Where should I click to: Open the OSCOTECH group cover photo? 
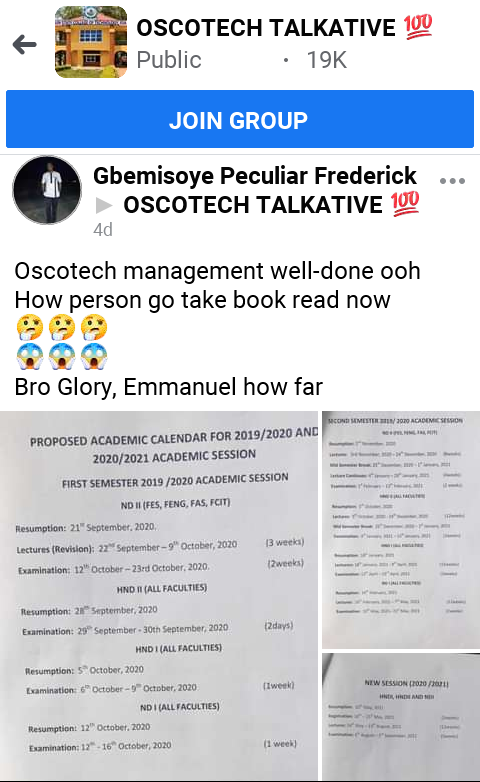91,42
